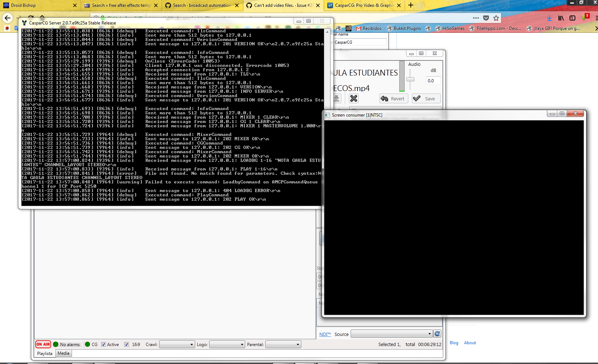Refresh the NDI source list
Screen dimensions: 598x364
click(x=437, y=334)
